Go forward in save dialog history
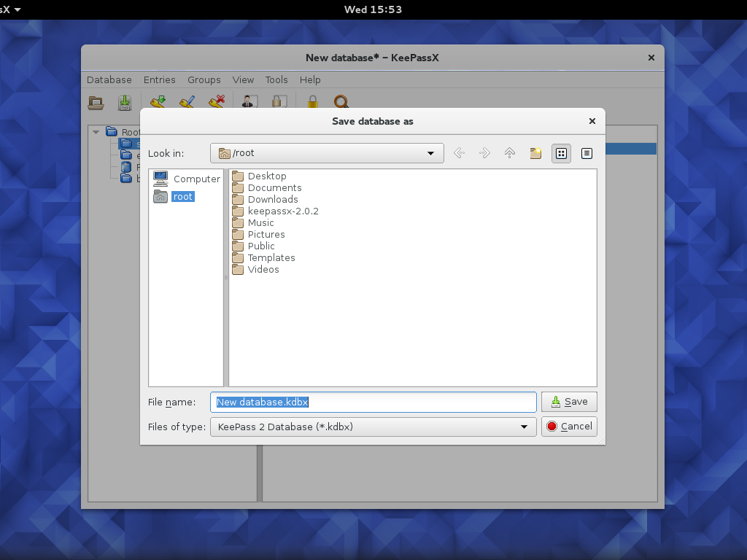747x560 pixels. (x=484, y=153)
